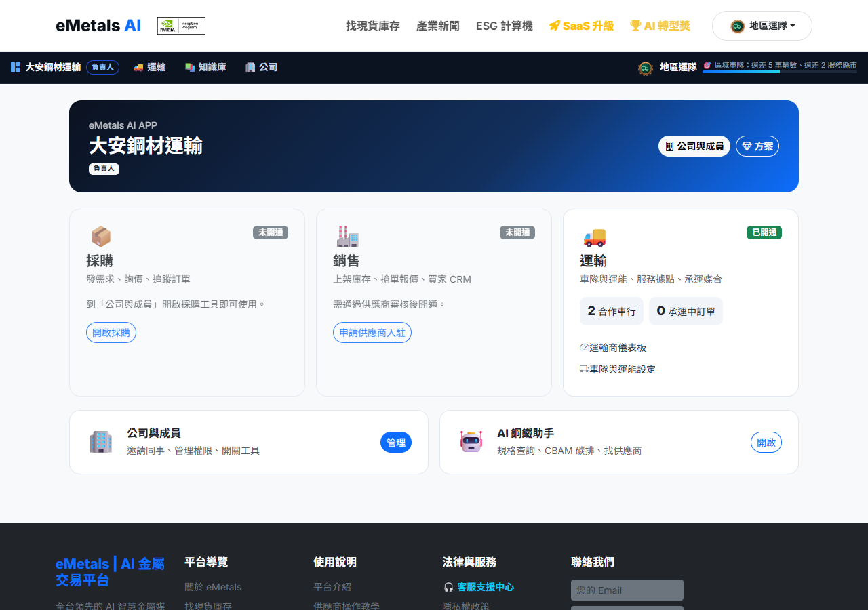The width and height of the screenshot is (868, 610).
Task: Open the 公司 tab in subnav
Action: tap(261, 67)
